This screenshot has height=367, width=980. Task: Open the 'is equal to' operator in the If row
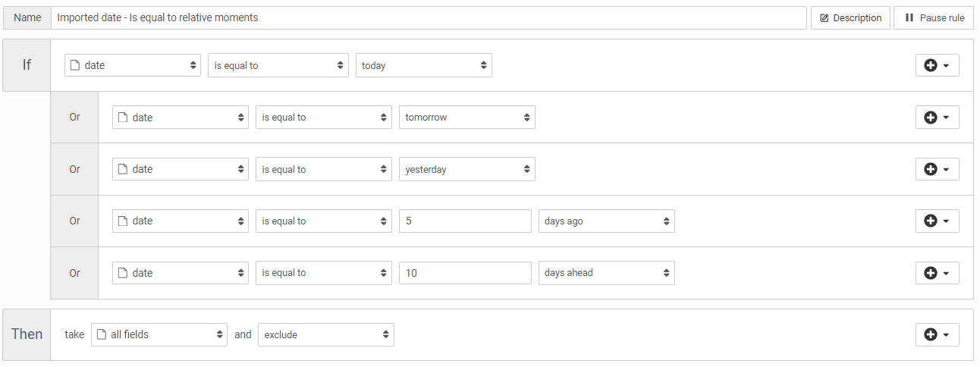tap(278, 66)
